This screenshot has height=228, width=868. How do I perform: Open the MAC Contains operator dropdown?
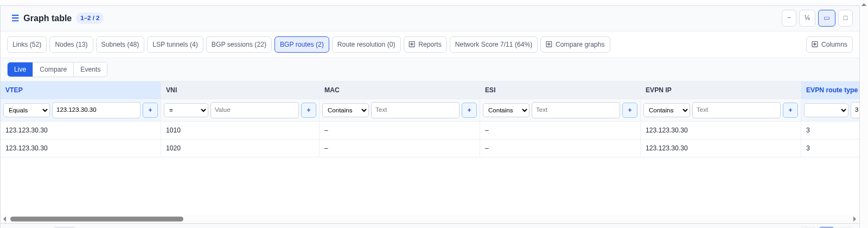click(x=346, y=110)
